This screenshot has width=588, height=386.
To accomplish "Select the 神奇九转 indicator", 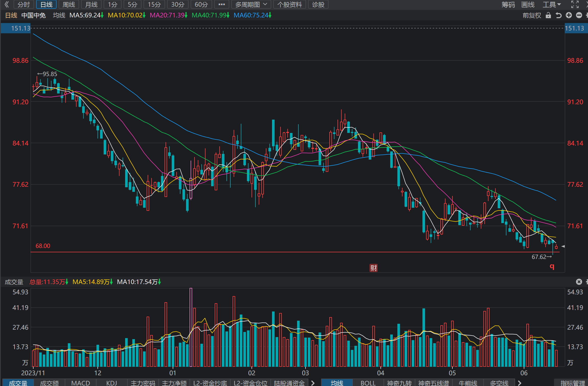I will point(399,383).
